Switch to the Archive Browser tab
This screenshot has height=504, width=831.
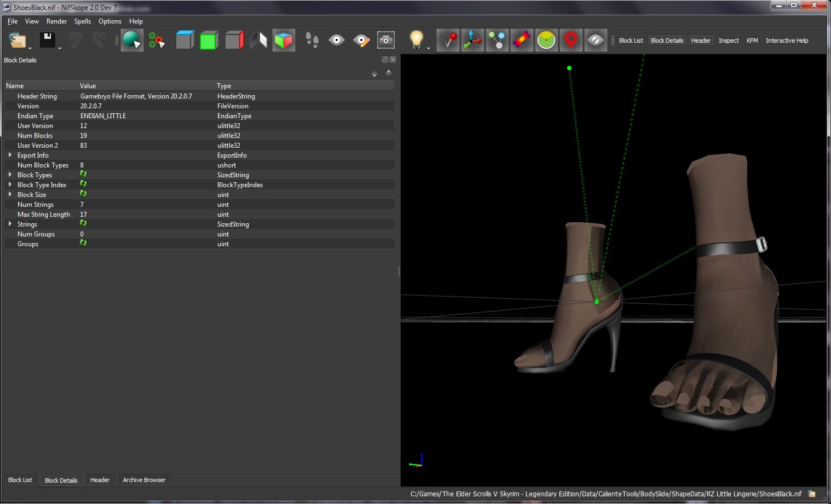click(x=144, y=480)
